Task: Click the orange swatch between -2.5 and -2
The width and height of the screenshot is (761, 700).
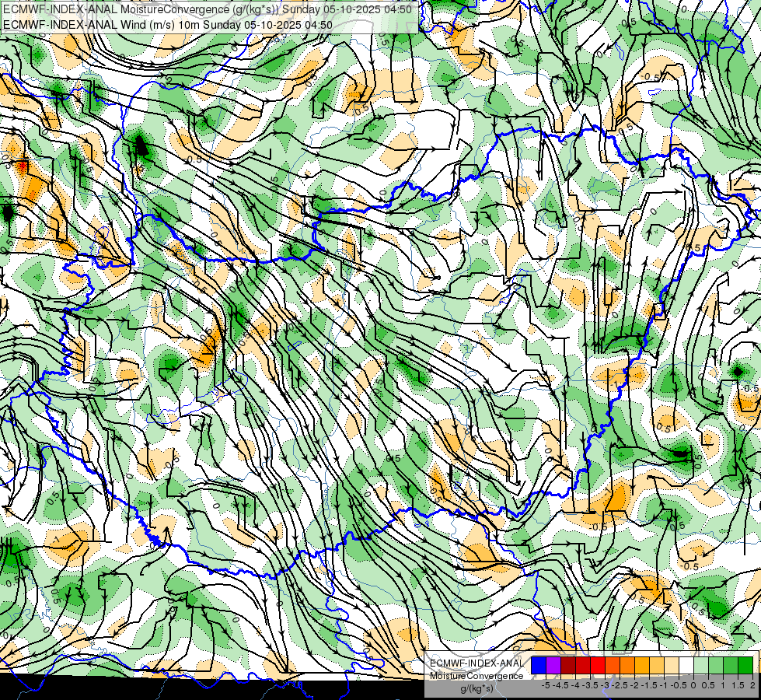Action: pyautogui.click(x=627, y=665)
